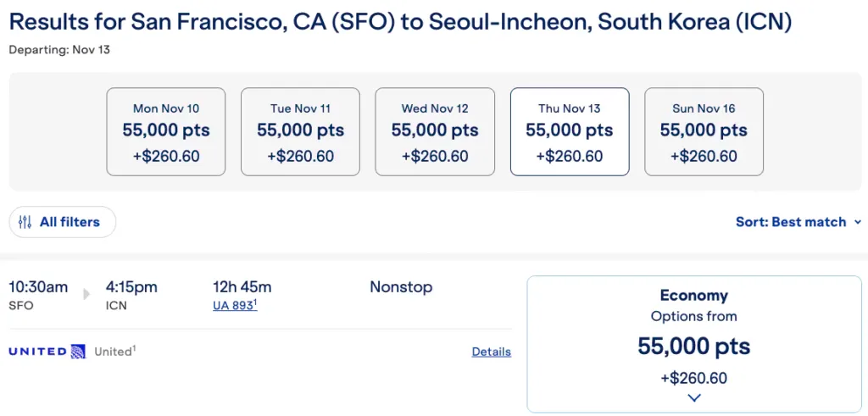Click the 12h 45m flight duration

click(242, 287)
